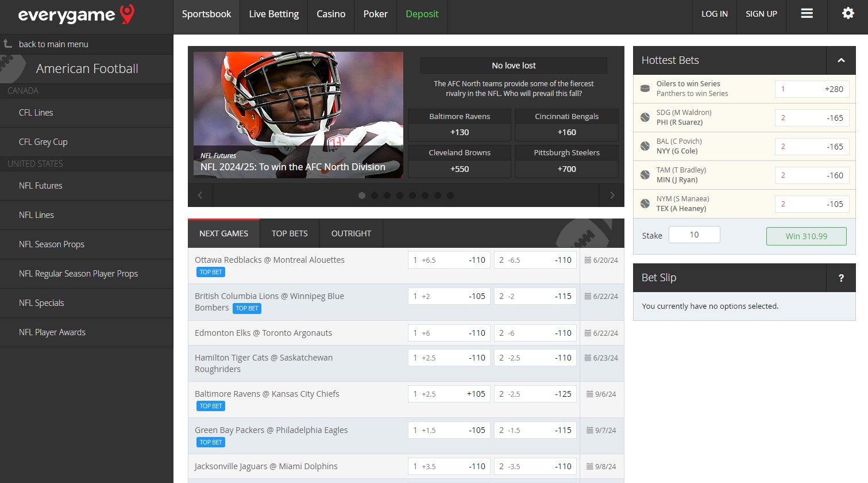Viewport: 868px width, 483px height.
Task: Click the hockey puck icon beside Oilers bet
Action: tap(646, 89)
